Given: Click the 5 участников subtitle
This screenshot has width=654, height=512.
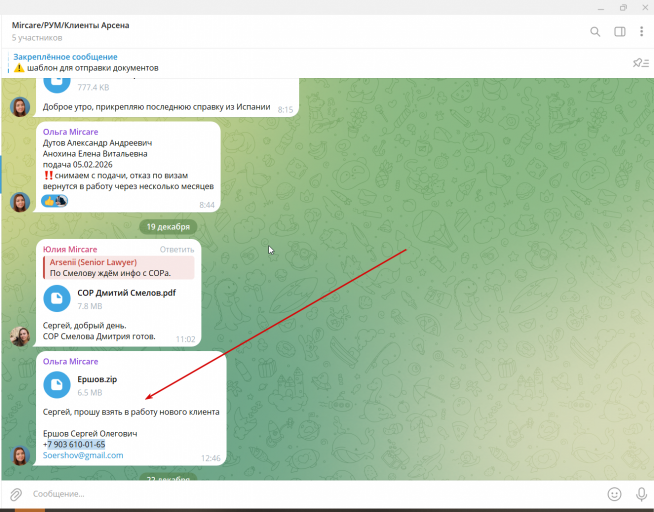Looking at the screenshot, I should 37,38.
